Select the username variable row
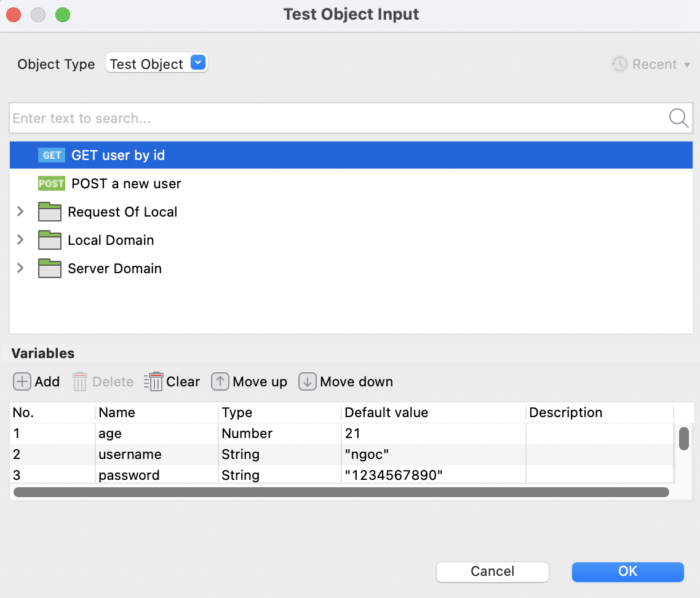The height and width of the screenshot is (598, 700). pyautogui.click(x=130, y=455)
